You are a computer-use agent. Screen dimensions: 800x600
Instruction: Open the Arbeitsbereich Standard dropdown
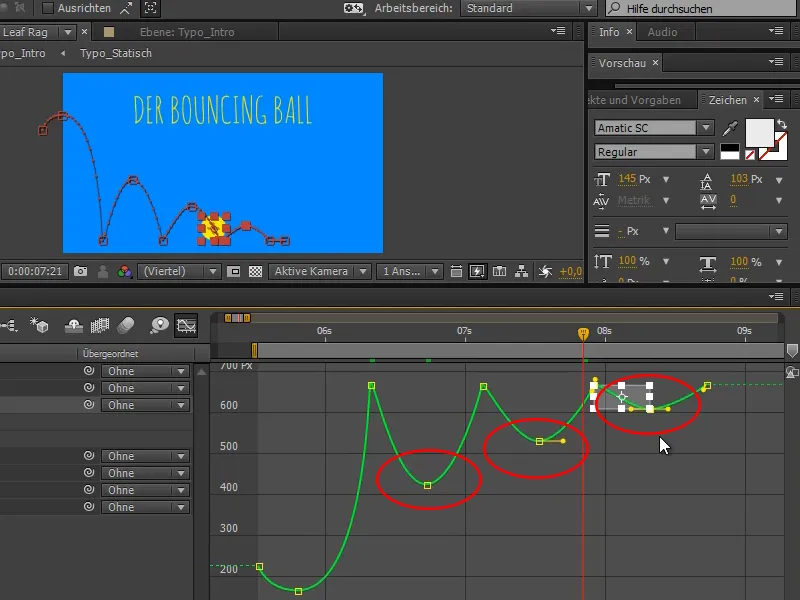528,8
